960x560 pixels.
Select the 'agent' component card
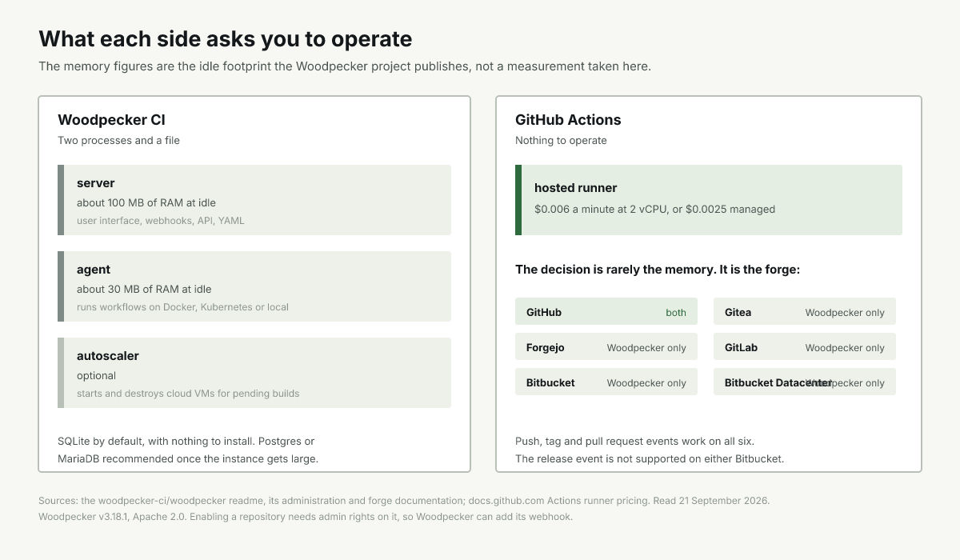point(254,286)
